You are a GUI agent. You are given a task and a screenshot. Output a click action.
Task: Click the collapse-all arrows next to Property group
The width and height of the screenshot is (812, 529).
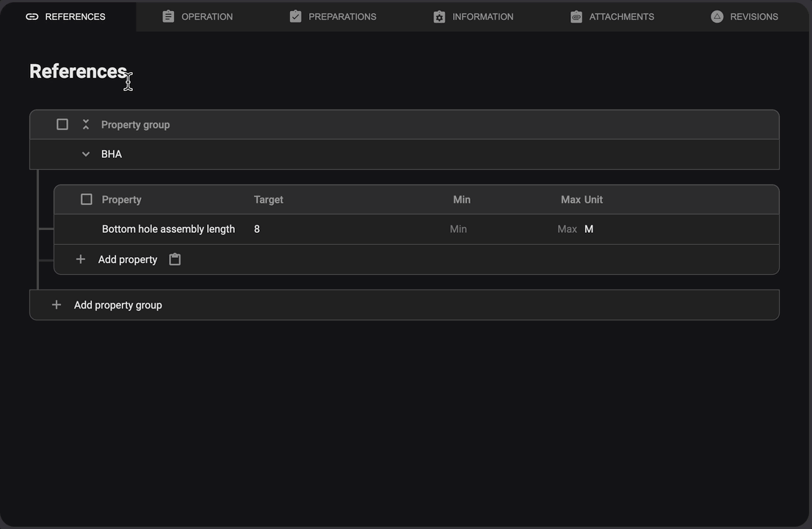tap(85, 124)
